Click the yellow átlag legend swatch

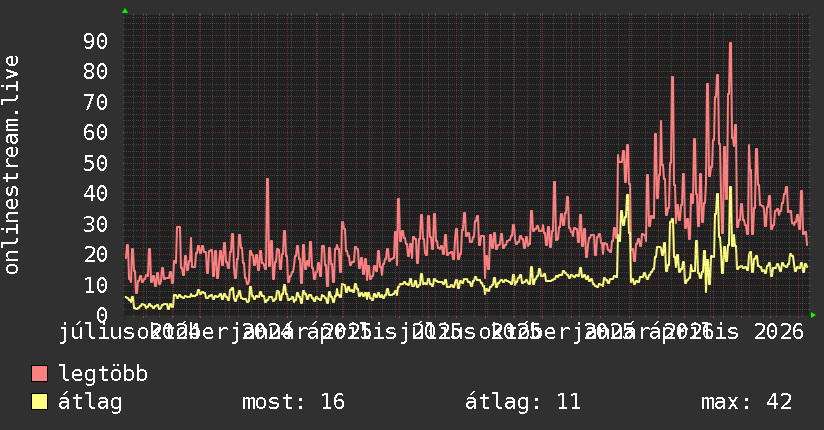pos(39,401)
